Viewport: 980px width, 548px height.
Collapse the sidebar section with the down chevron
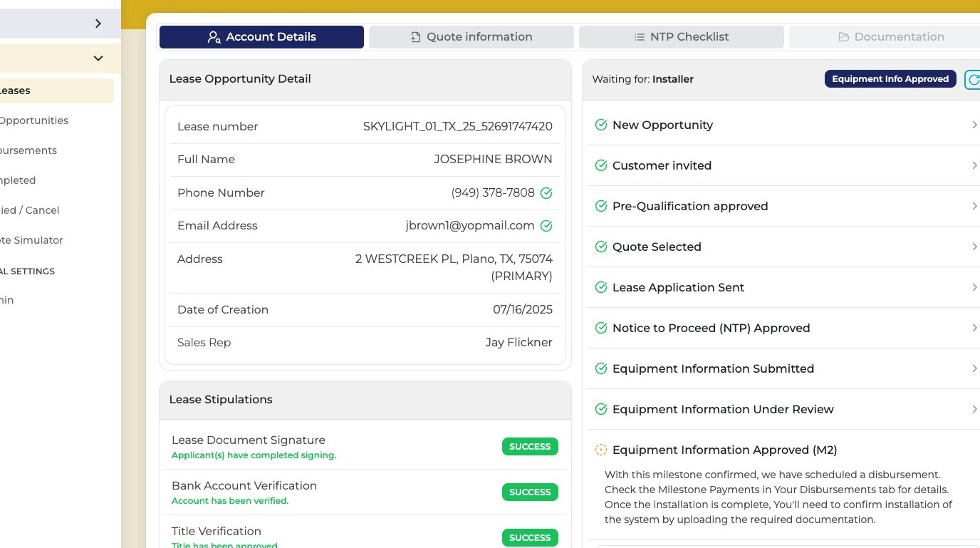98,58
